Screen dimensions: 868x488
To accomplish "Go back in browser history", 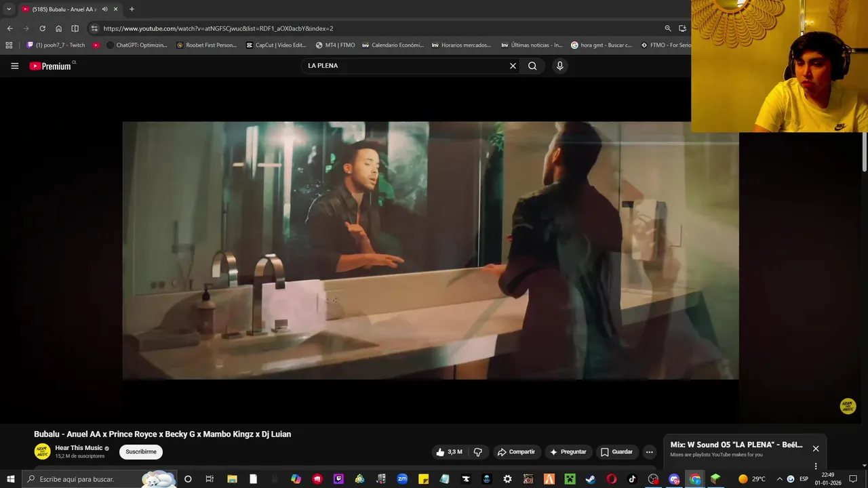I will [9, 28].
